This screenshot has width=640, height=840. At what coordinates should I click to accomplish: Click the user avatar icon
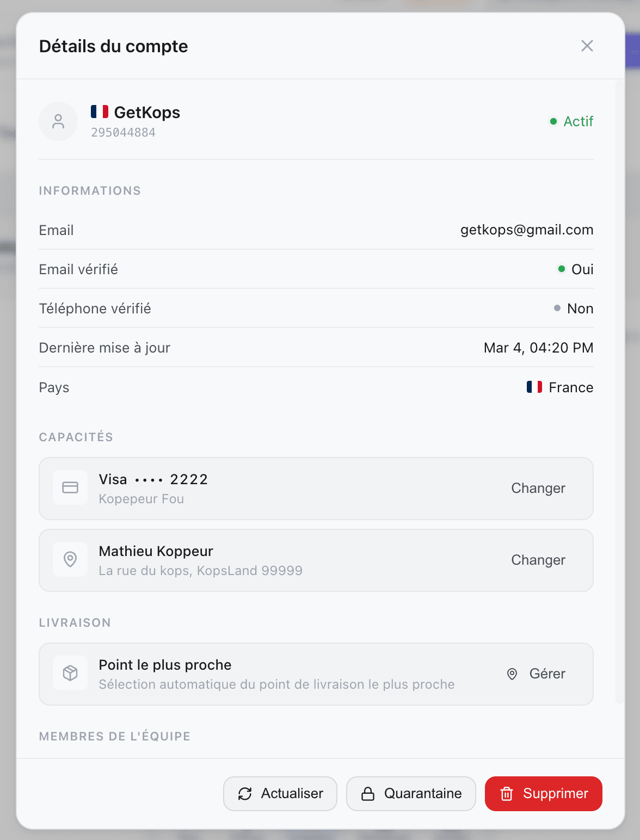click(58, 121)
